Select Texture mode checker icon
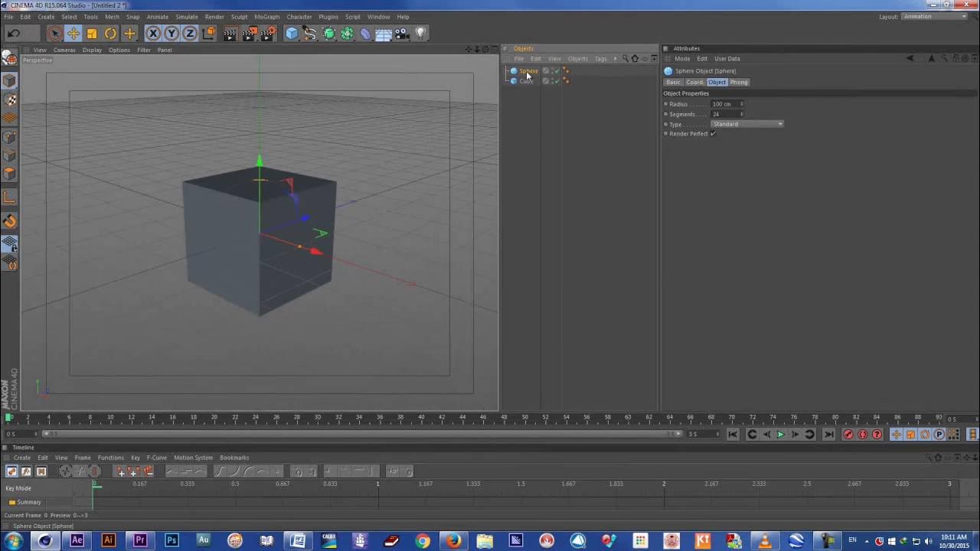The image size is (980, 551). (x=9, y=99)
